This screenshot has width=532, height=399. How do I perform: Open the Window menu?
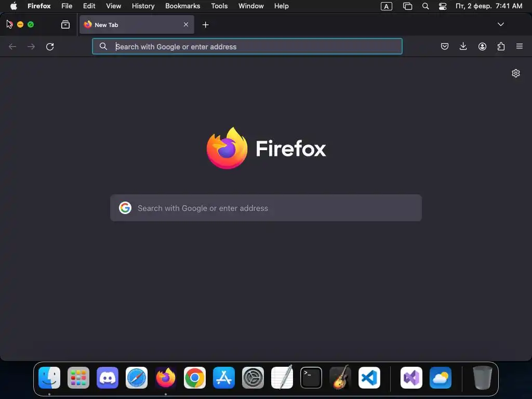251,6
